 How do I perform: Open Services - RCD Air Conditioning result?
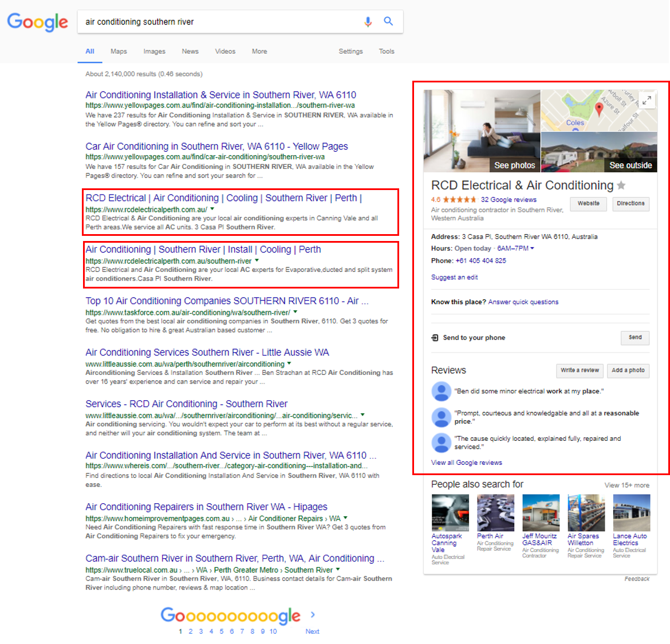pyautogui.click(x=186, y=404)
